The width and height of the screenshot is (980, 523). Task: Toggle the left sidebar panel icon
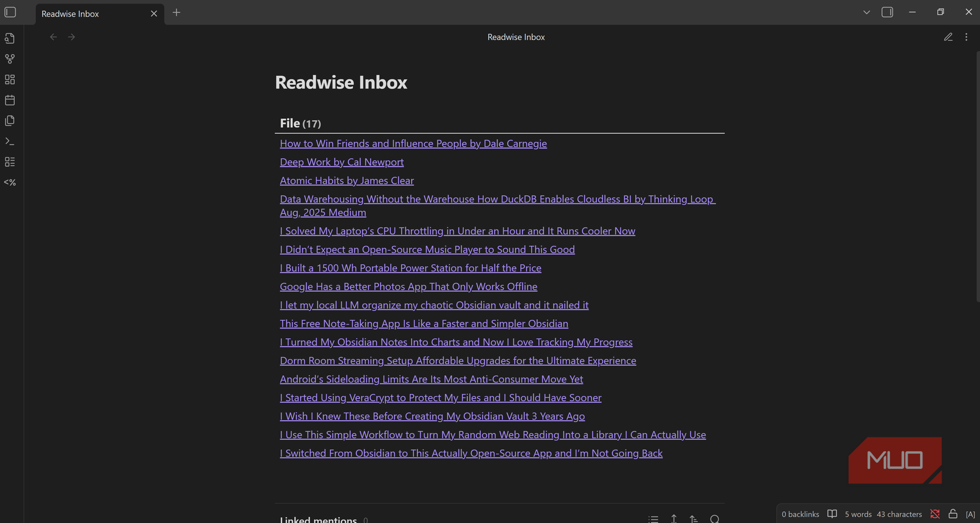click(x=10, y=12)
